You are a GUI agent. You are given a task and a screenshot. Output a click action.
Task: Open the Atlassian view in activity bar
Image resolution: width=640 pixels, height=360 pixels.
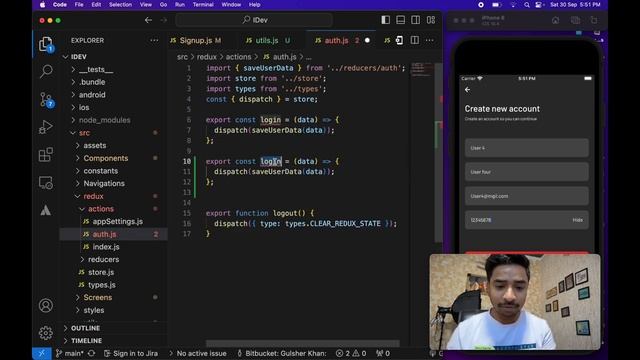(x=46, y=210)
